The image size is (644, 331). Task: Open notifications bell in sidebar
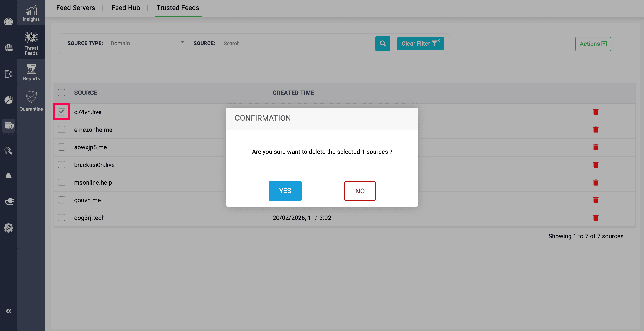coord(9,176)
